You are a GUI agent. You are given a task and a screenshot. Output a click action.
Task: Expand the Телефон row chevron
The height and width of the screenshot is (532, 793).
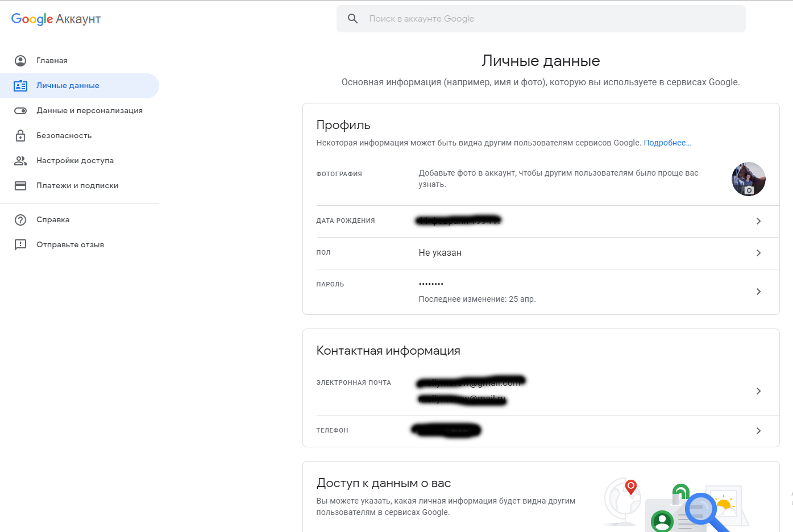(758, 431)
